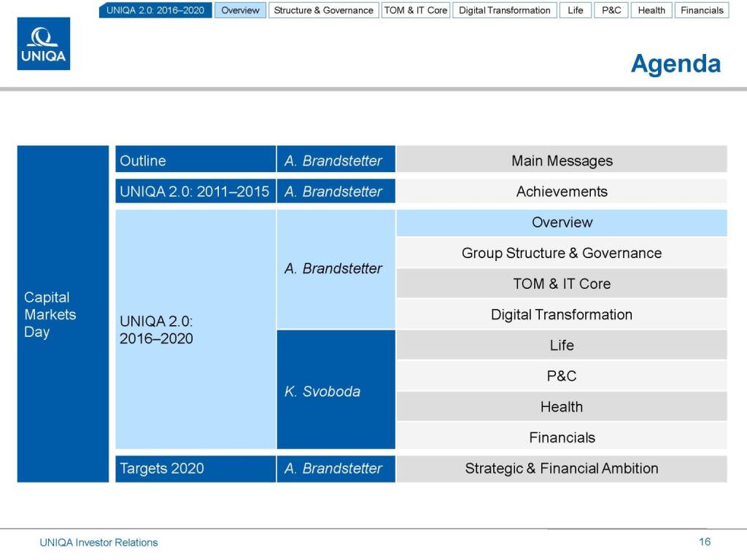Click the UNIQA 2.0: 2016–2020 top navigation tab

[x=155, y=10]
